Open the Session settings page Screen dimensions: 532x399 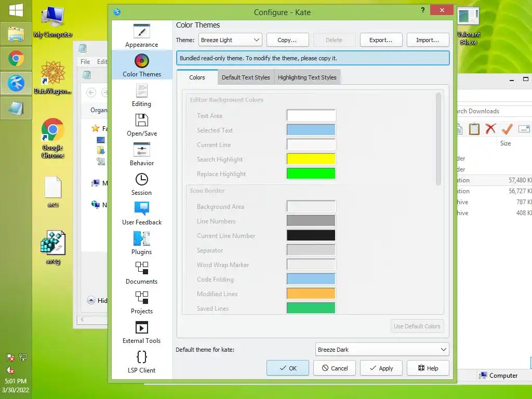coord(141,184)
